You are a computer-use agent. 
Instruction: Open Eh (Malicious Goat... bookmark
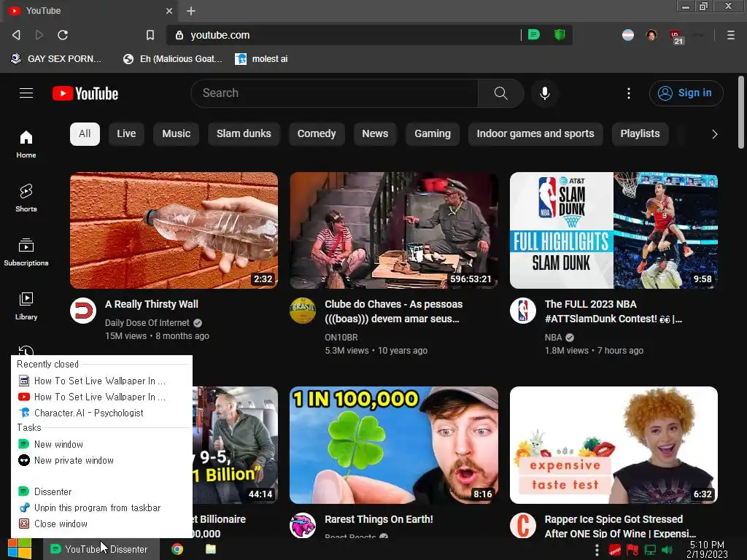coord(173,58)
